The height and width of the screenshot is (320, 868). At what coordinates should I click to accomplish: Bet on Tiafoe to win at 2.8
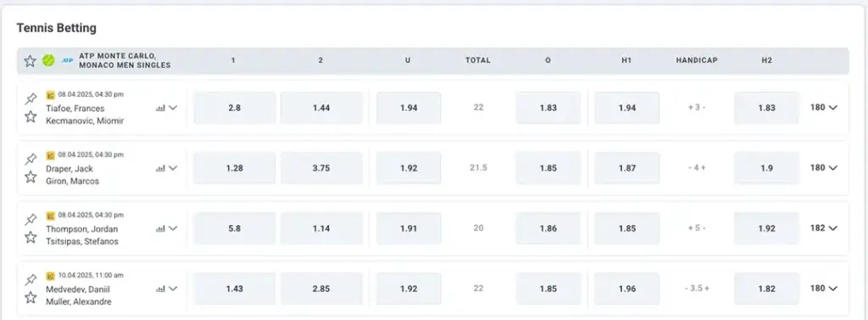235,108
